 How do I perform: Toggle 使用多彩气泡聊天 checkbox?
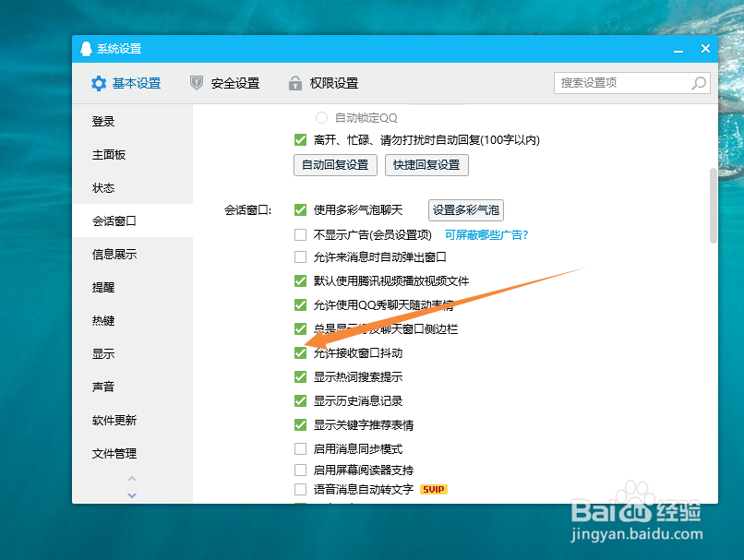click(x=300, y=209)
